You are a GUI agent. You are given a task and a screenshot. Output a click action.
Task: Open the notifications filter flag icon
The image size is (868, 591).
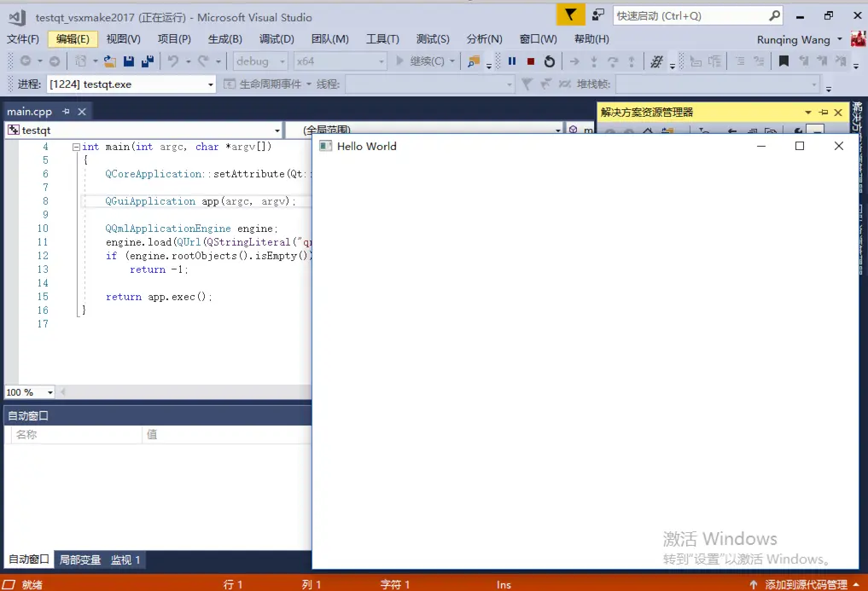pyautogui.click(x=570, y=15)
